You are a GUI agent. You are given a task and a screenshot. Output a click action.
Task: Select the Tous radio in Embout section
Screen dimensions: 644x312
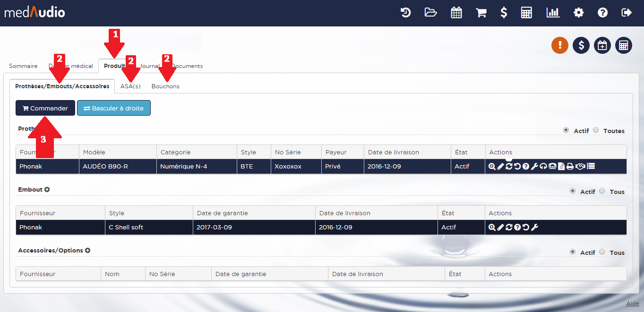602,191
